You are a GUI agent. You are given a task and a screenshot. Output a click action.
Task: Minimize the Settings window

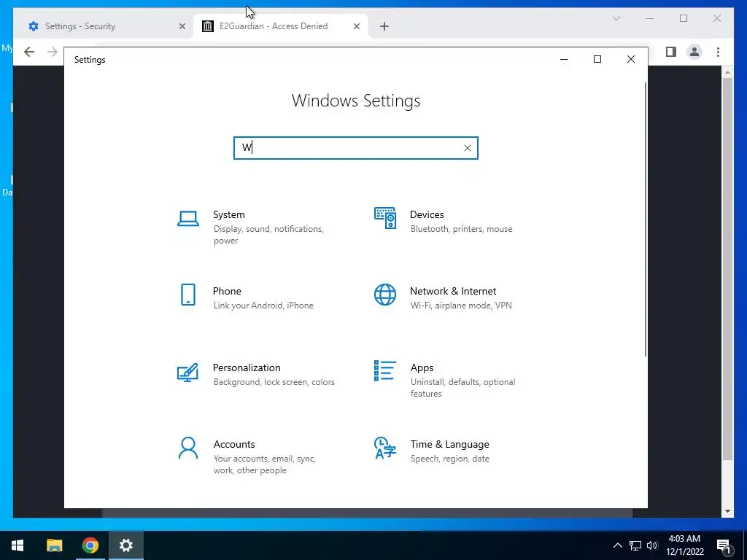coord(564,60)
